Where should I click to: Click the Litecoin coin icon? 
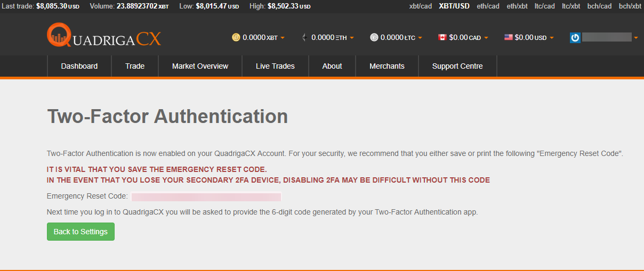coord(374,37)
